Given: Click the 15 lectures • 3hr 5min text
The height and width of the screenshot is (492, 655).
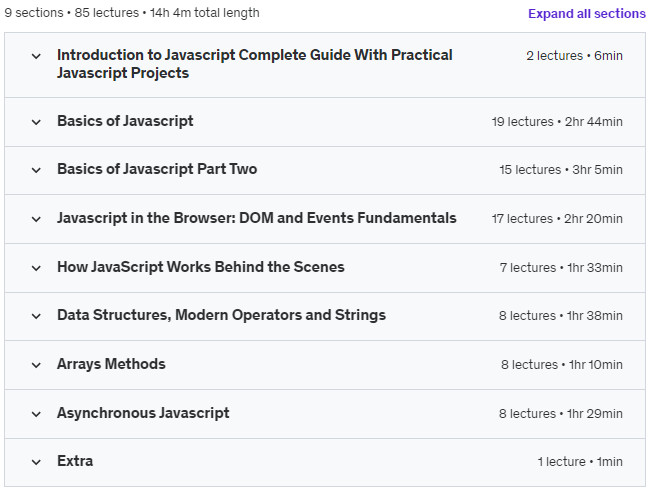Looking at the screenshot, I should 561,170.
